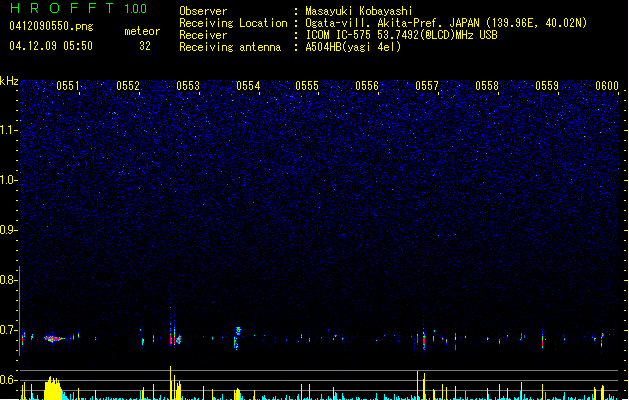Click the 0.7 kHz axis label
Screen dimensions: 629x400
coord(8,330)
